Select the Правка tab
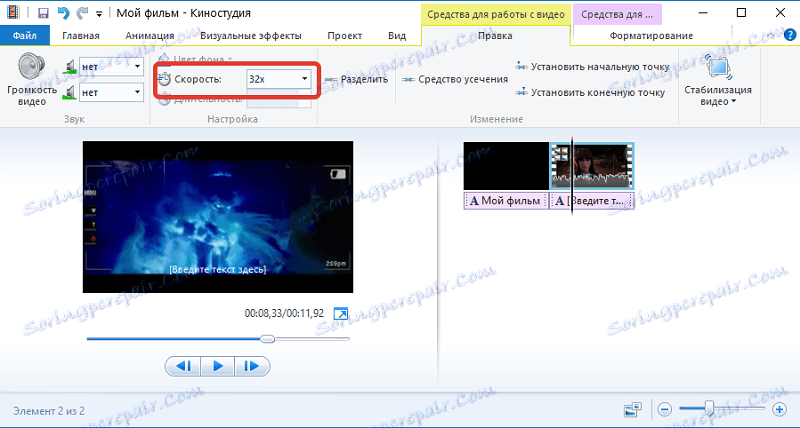 495,36
